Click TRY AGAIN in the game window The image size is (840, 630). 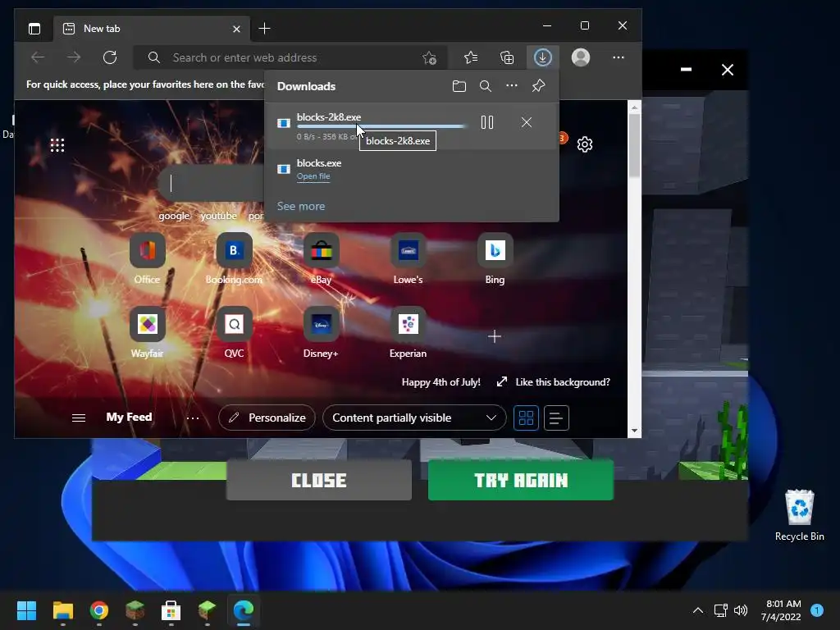point(521,480)
